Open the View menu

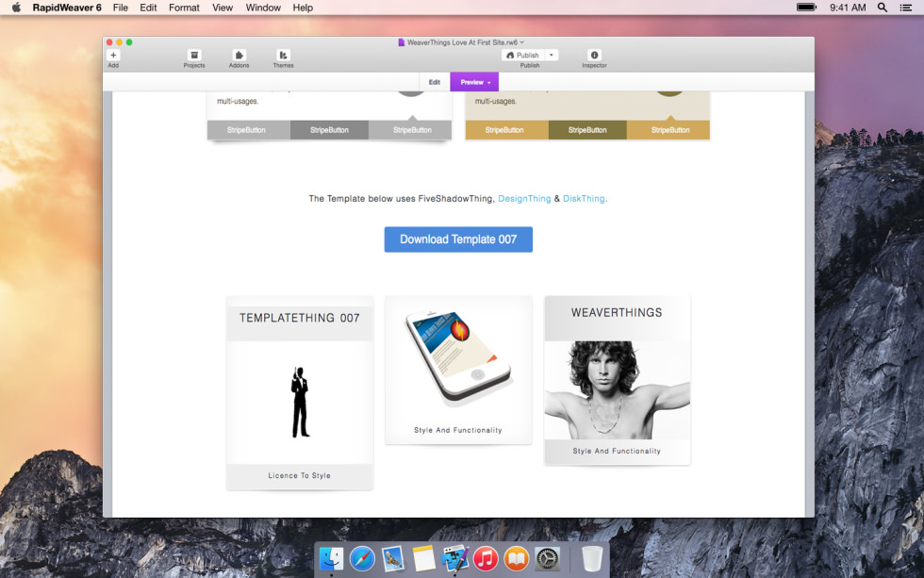click(x=223, y=8)
